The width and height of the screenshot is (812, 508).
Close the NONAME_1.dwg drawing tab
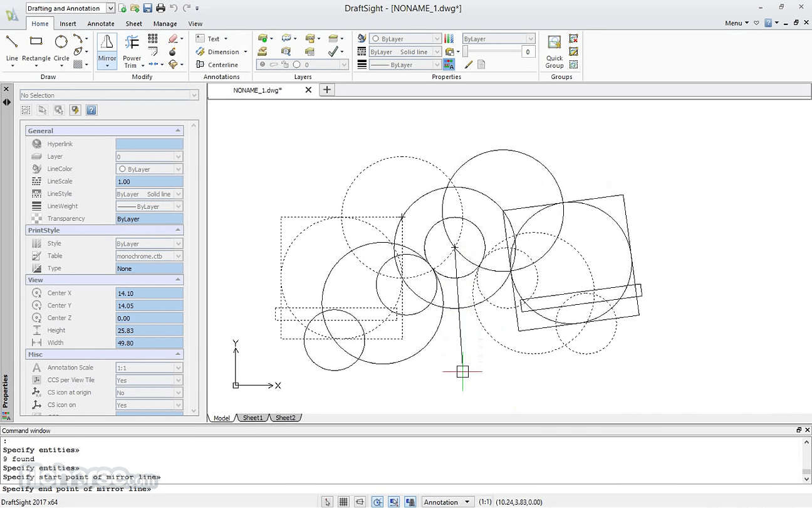click(x=308, y=90)
